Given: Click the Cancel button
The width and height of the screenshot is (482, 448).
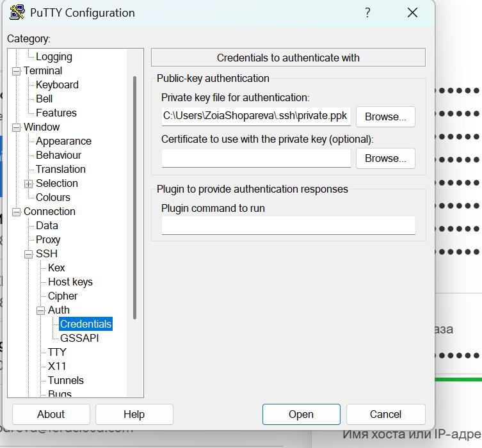Looking at the screenshot, I should point(386,414).
